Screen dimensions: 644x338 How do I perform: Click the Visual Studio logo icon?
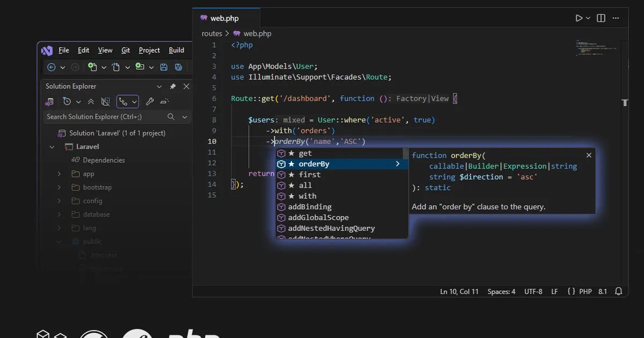tap(47, 50)
